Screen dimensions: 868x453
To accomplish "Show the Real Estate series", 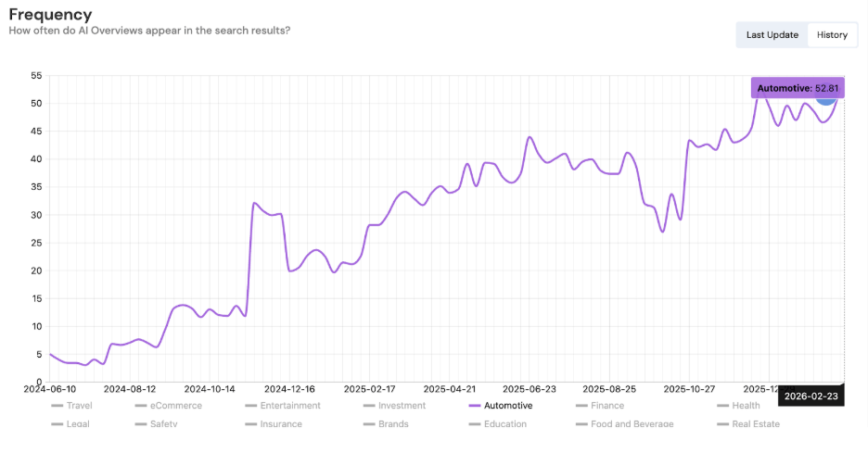I will click(x=755, y=424).
